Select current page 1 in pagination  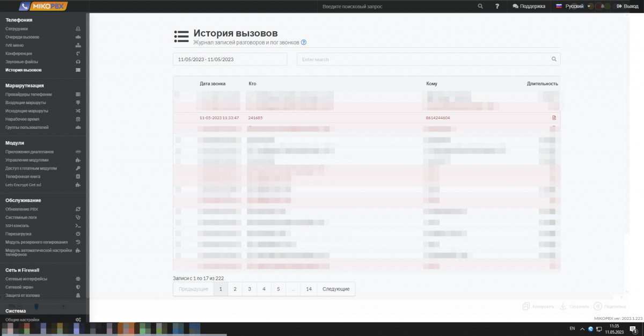click(220, 289)
